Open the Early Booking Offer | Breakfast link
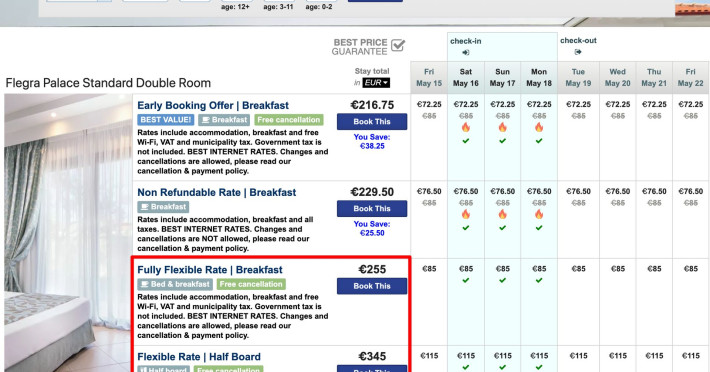Screen dimensions: 710x372 [x=213, y=105]
